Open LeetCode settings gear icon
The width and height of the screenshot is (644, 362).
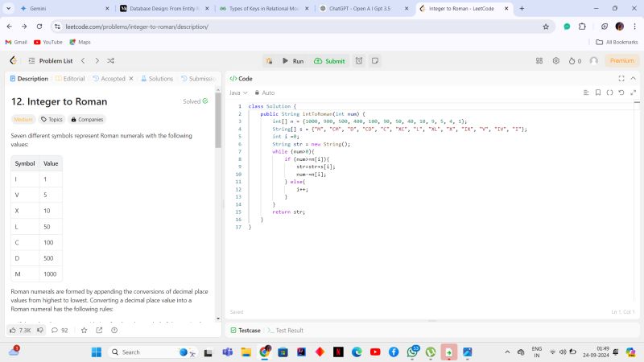(556, 60)
